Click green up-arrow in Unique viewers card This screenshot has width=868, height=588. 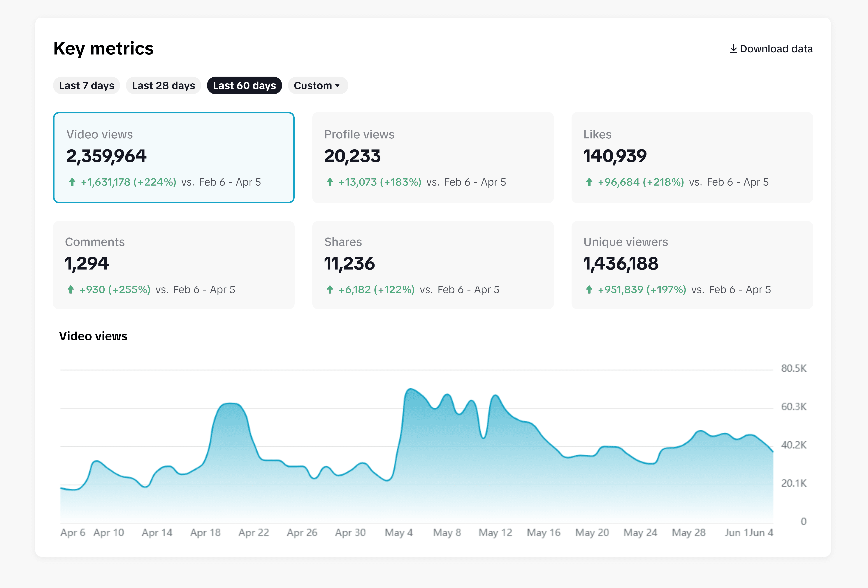tap(589, 290)
